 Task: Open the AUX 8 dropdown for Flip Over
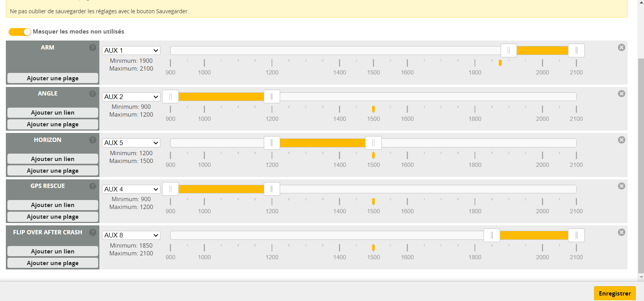[131, 235]
